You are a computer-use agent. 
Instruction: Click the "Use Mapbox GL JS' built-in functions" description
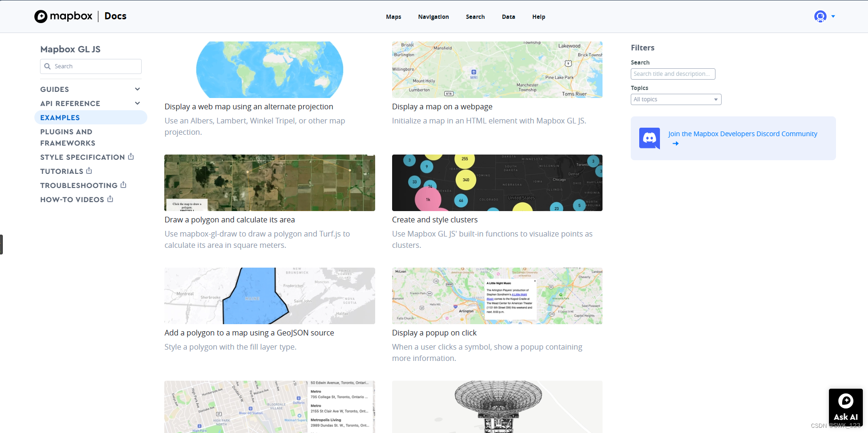(492, 240)
